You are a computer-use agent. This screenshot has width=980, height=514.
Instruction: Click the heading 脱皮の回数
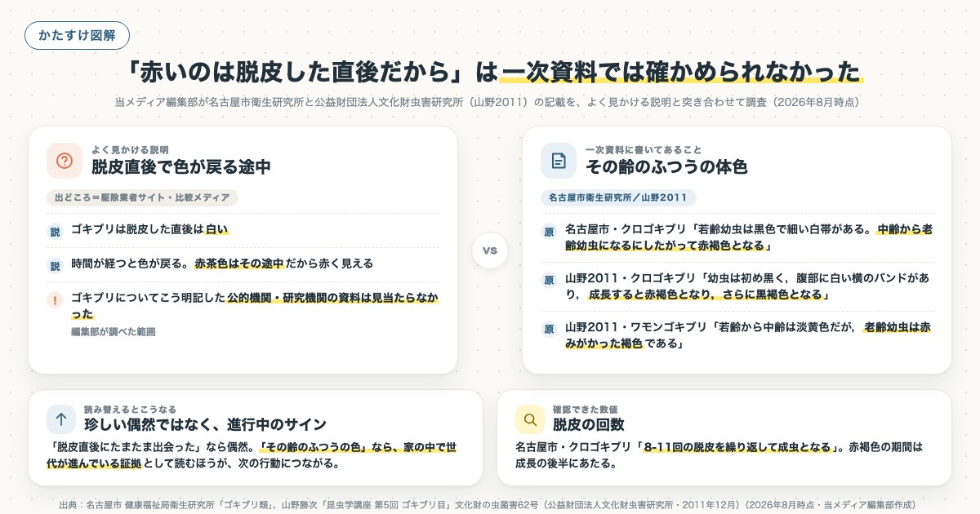point(588,424)
